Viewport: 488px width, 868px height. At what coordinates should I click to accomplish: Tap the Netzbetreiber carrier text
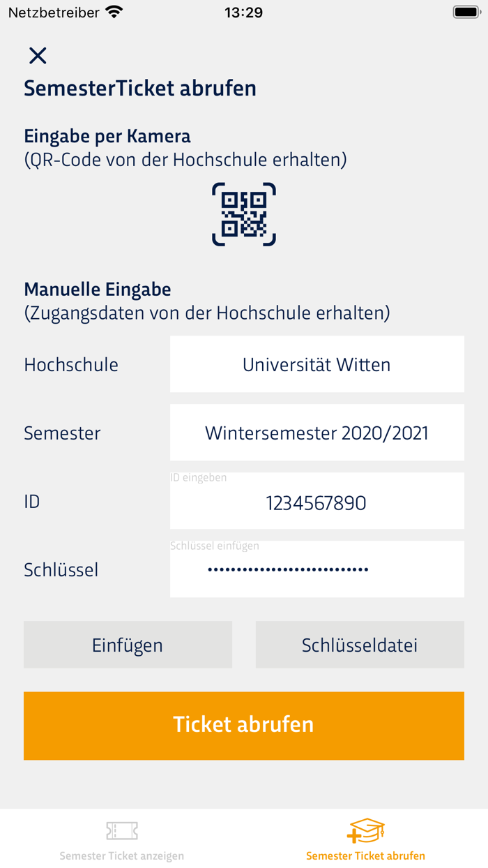point(54,13)
